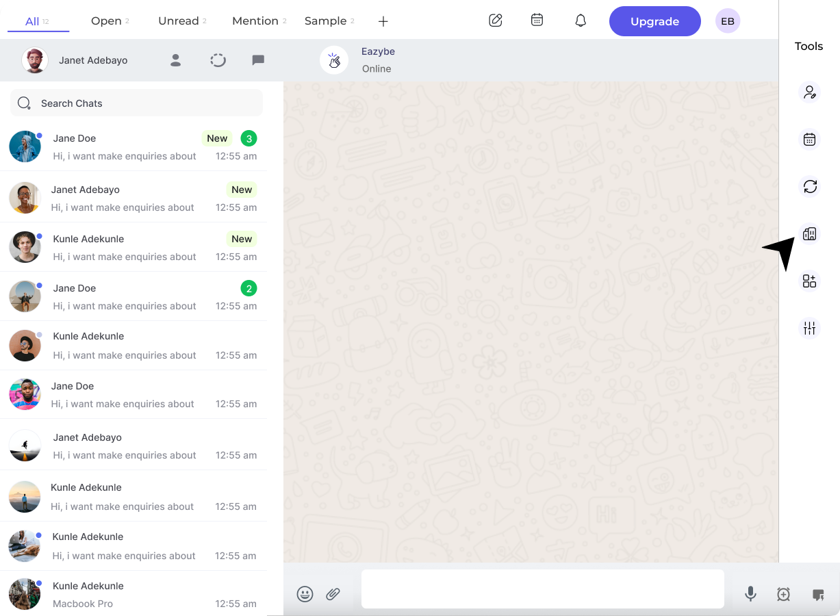Image resolution: width=840 pixels, height=616 pixels.
Task: Click the sync refresh tool icon
Action: (810, 186)
